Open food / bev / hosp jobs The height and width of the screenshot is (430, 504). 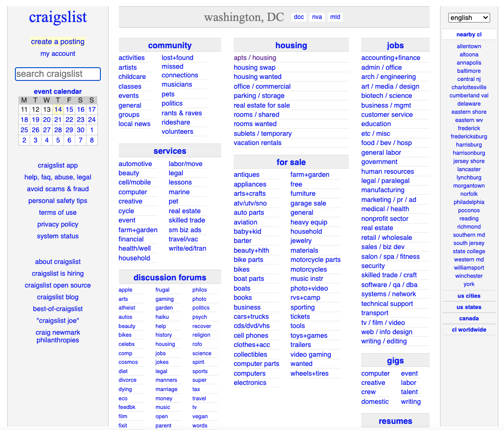[386, 143]
